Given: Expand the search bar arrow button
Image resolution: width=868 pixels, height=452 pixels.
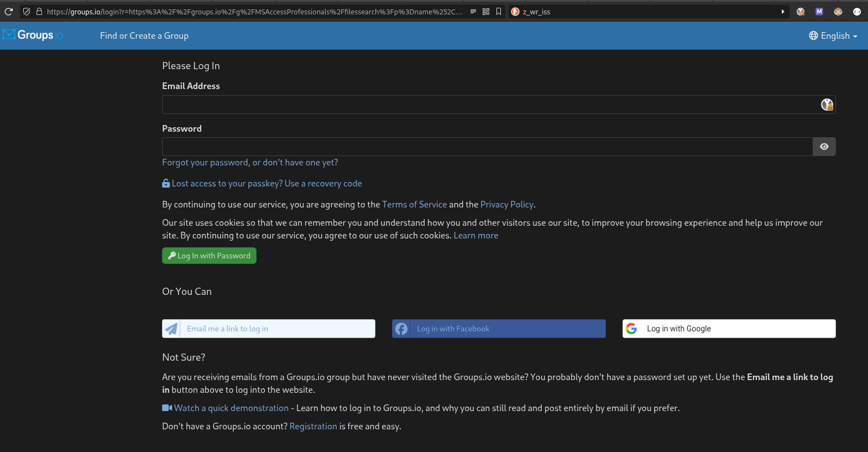Looking at the screenshot, I should coord(783,12).
